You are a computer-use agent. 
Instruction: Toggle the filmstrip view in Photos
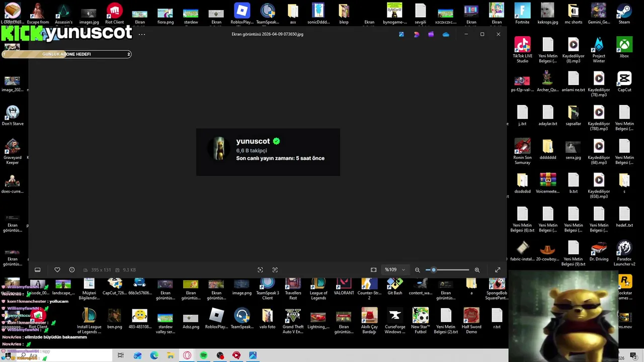pos(37,270)
